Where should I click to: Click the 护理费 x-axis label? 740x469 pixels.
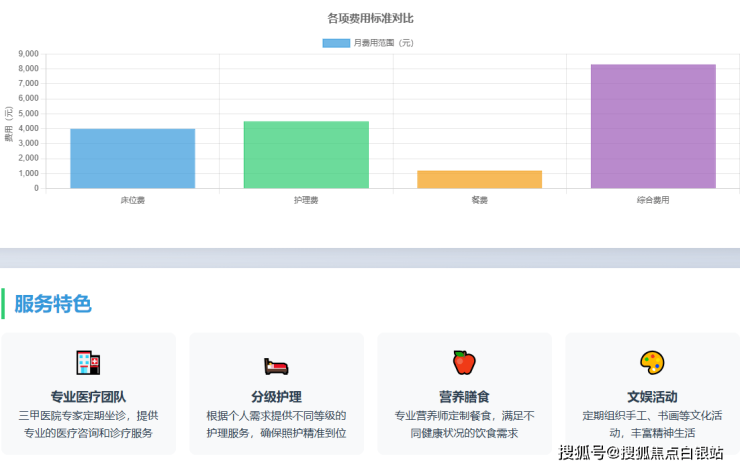pos(306,201)
